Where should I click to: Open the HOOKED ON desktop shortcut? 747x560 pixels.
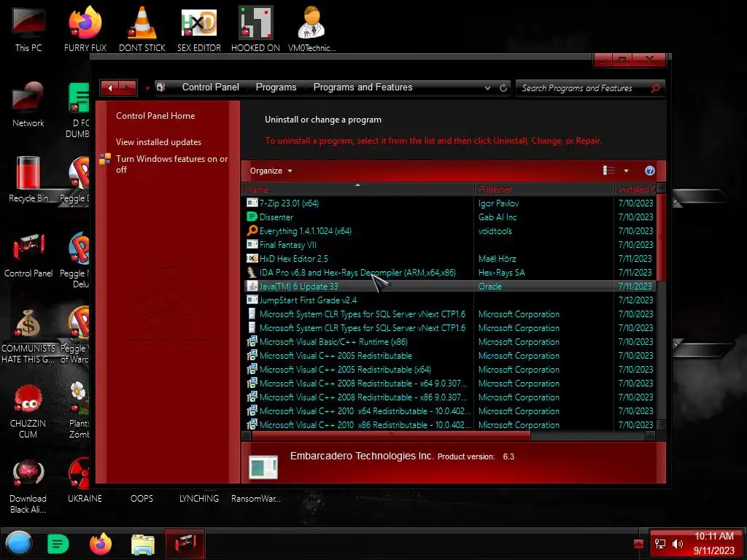[255, 28]
